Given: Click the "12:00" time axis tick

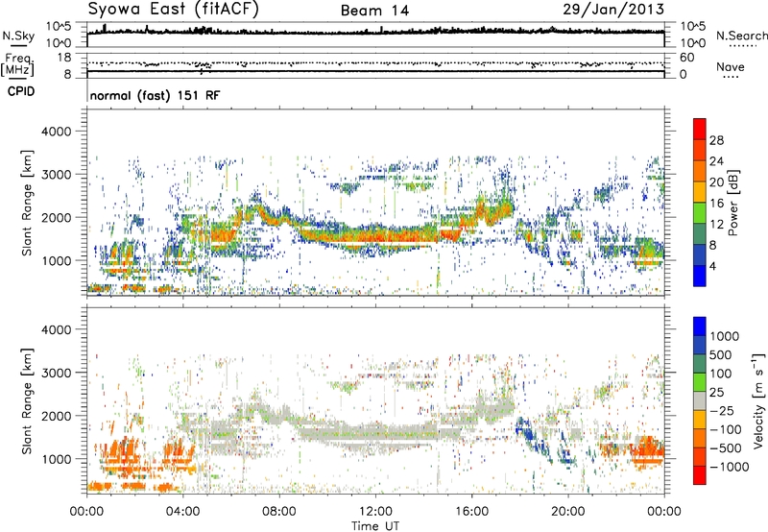Looking at the screenshot, I should (375, 512).
